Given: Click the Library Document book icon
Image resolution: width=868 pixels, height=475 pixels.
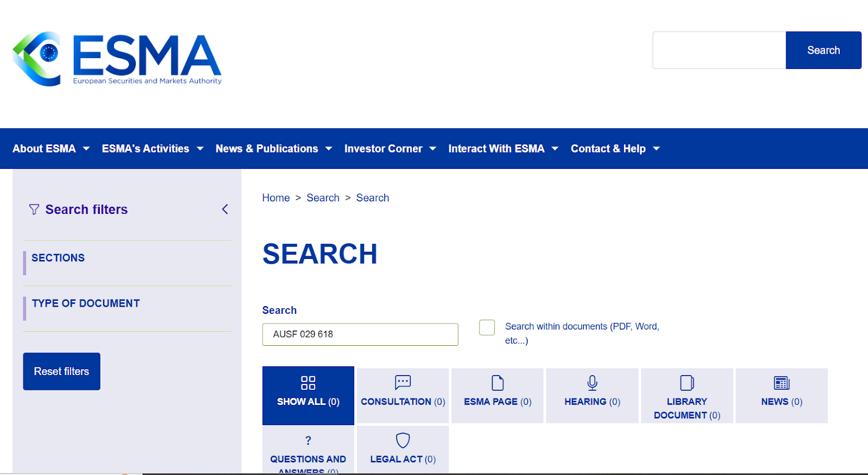Looking at the screenshot, I should (687, 383).
